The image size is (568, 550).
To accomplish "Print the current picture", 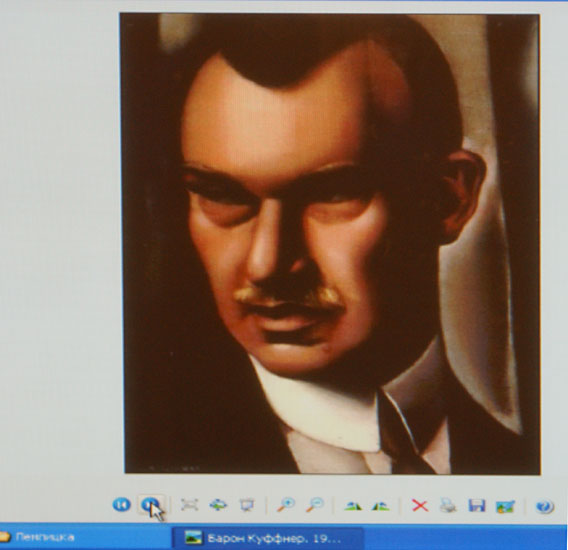I will coord(448,505).
